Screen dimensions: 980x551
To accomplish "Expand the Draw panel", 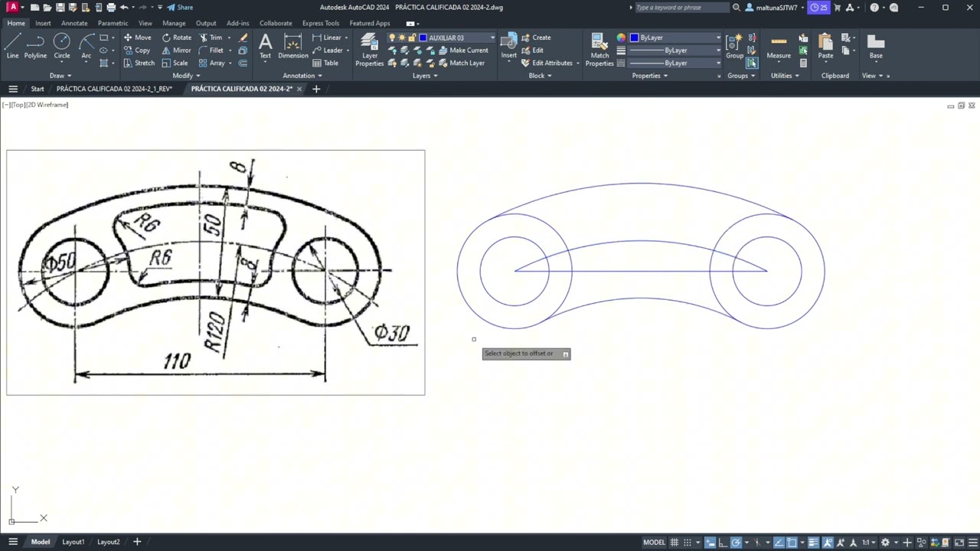I will [60, 76].
